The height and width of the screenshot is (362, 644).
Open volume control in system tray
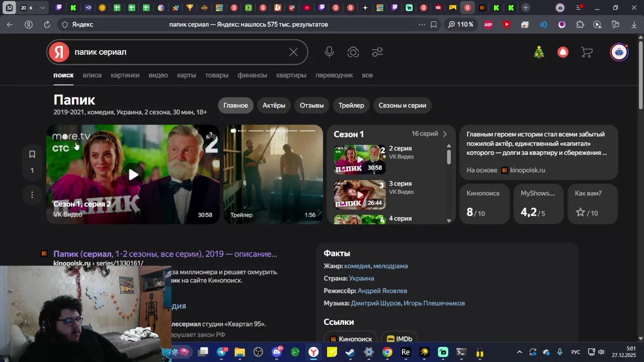click(601, 352)
